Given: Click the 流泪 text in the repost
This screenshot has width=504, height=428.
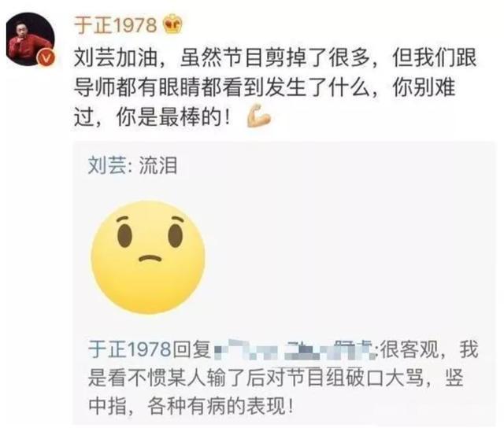Looking at the screenshot, I should click(158, 166).
